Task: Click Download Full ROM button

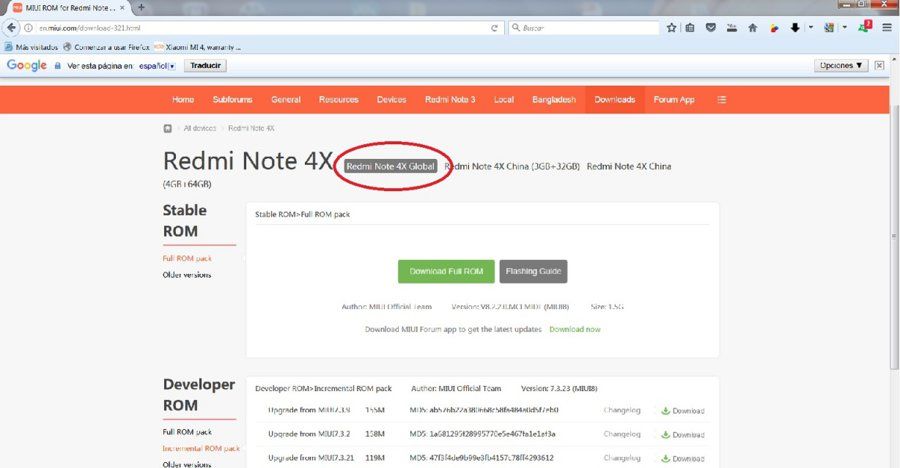Action: point(446,271)
